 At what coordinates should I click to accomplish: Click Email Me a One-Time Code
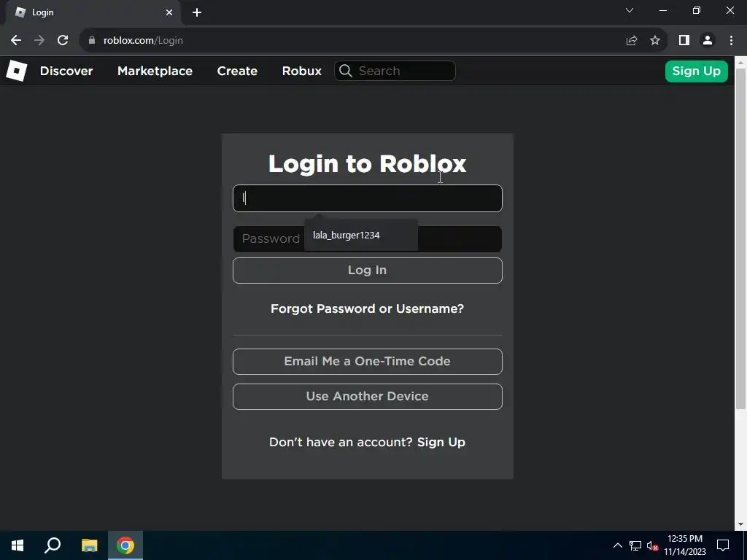pyautogui.click(x=368, y=362)
